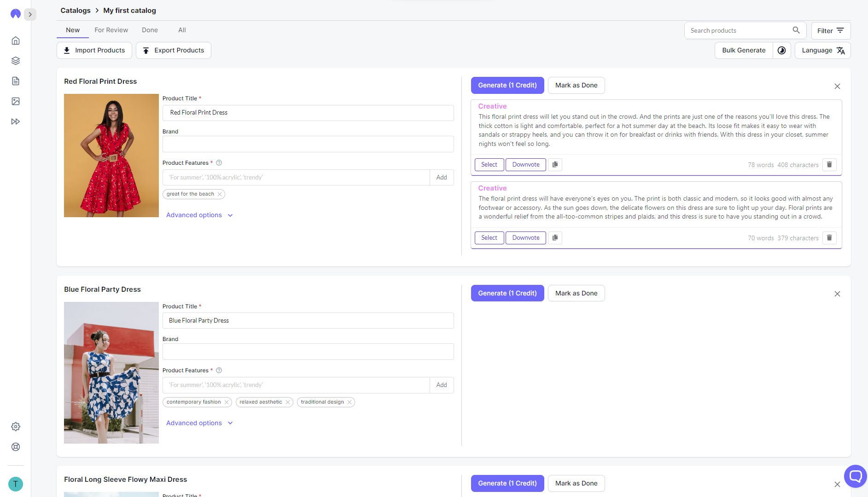Image resolution: width=868 pixels, height=497 pixels.
Task: Open the fast-forward sidebar icon
Action: 16,121
